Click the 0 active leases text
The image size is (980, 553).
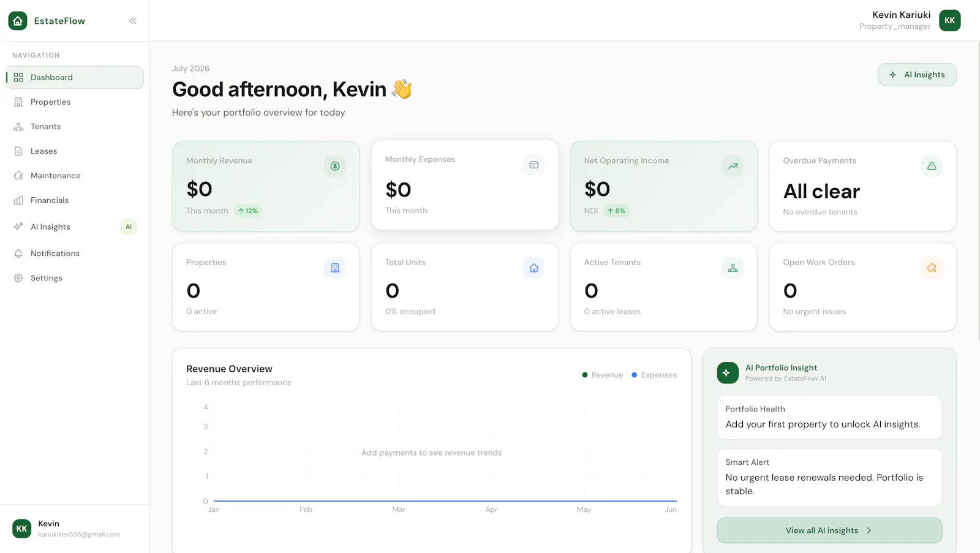[x=612, y=311]
